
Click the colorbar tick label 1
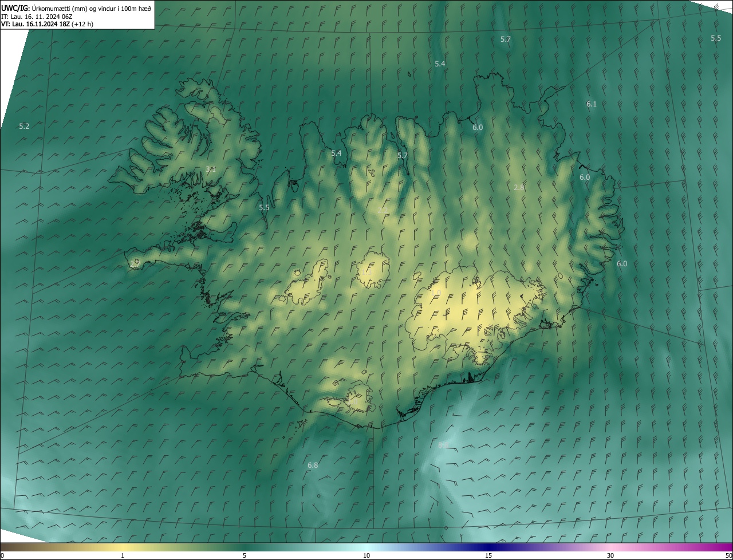[x=123, y=556]
